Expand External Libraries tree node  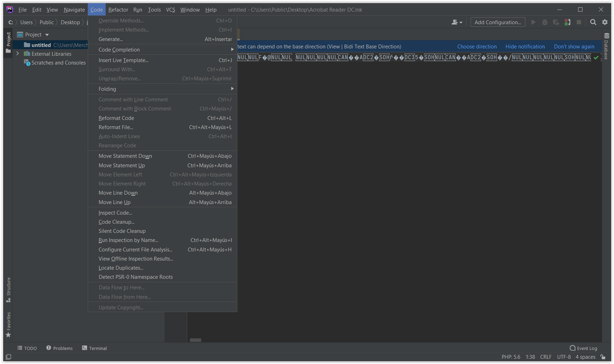pos(18,54)
